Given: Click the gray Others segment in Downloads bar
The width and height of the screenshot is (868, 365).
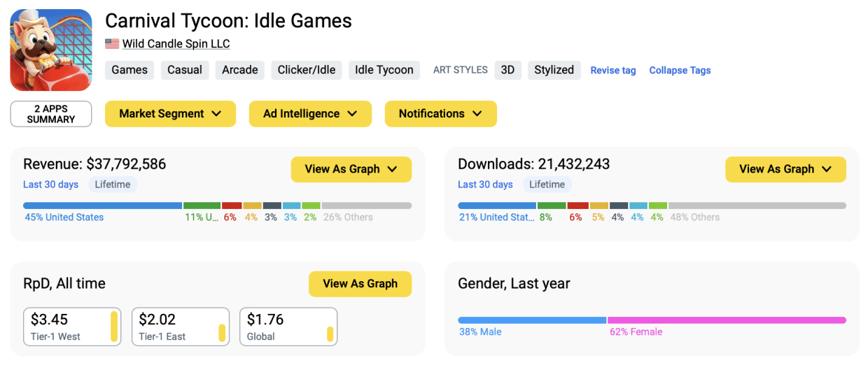Looking at the screenshot, I should 757,206.
